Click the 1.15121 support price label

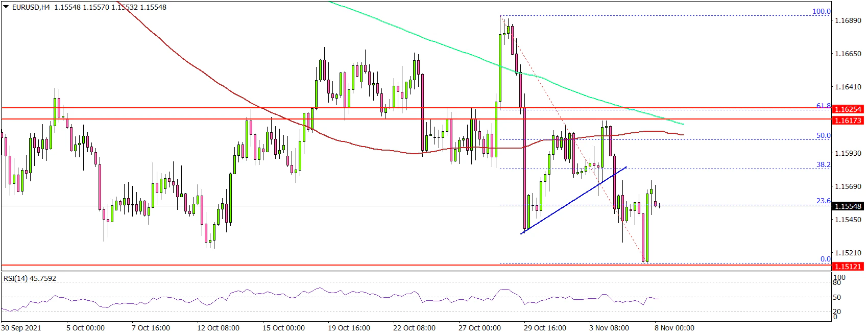848,267
